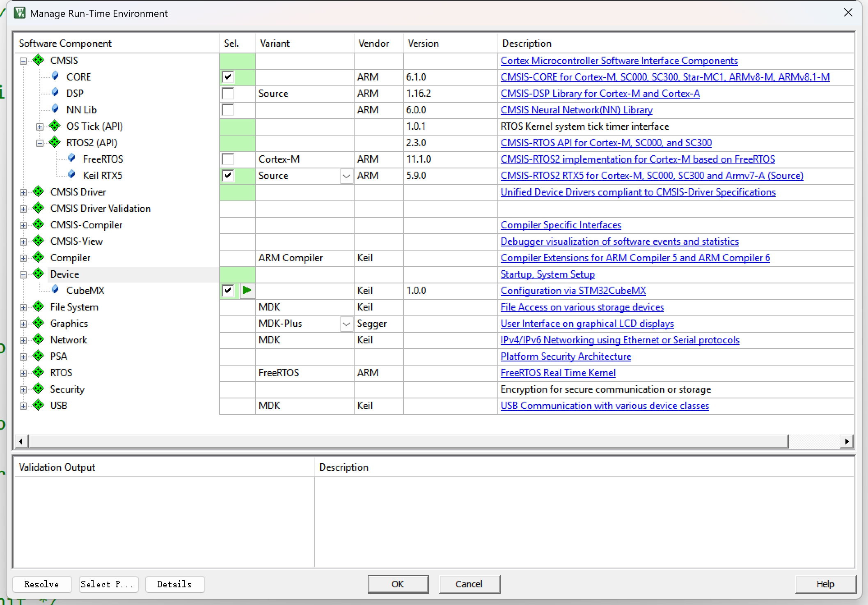Click the File System diamond icon
Viewport: 868px width, 605px height.
pyautogui.click(x=38, y=307)
